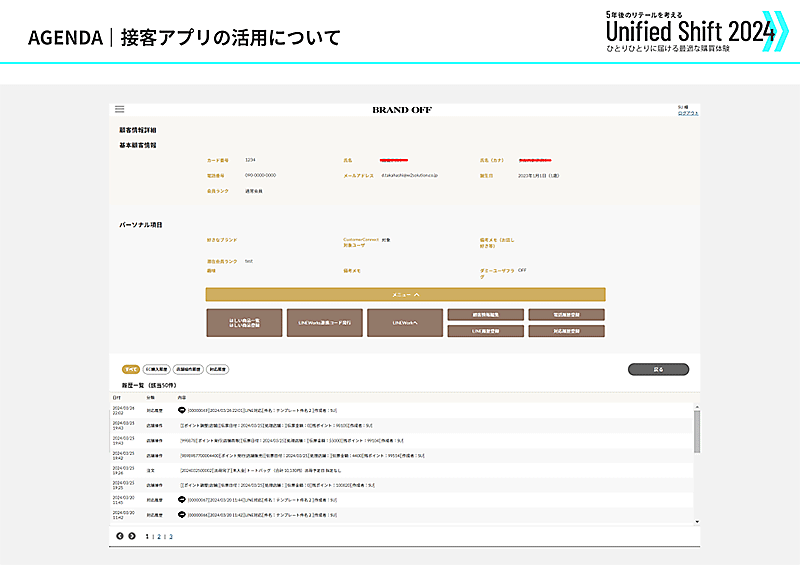Select the EC購入履歴 filter pill
Image resolution: width=800 pixels, height=565 pixels.
[x=157, y=369]
